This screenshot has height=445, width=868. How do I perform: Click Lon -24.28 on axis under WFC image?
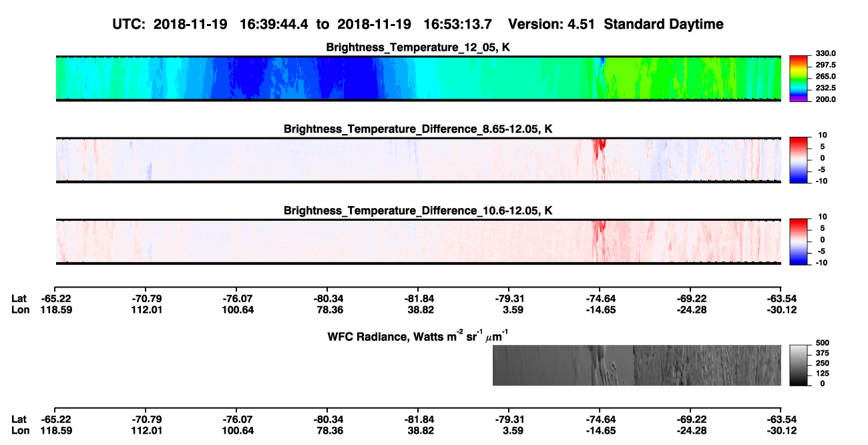point(691,430)
